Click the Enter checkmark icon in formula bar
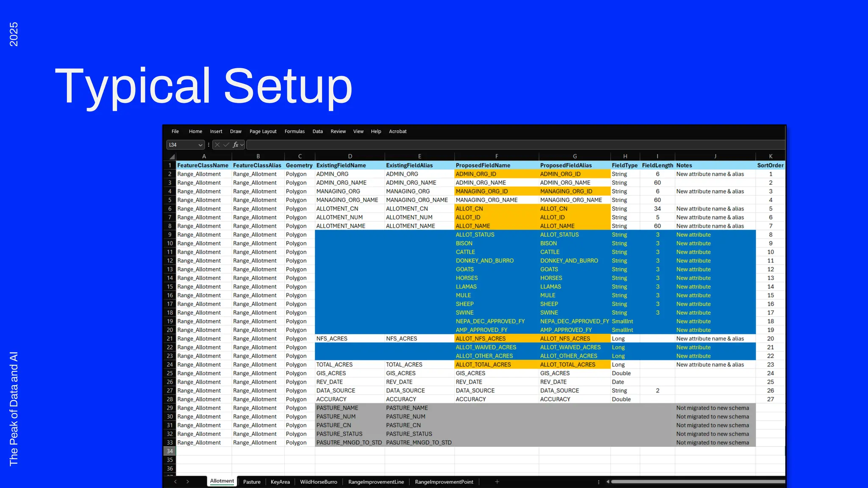The image size is (868, 488). 226,145
